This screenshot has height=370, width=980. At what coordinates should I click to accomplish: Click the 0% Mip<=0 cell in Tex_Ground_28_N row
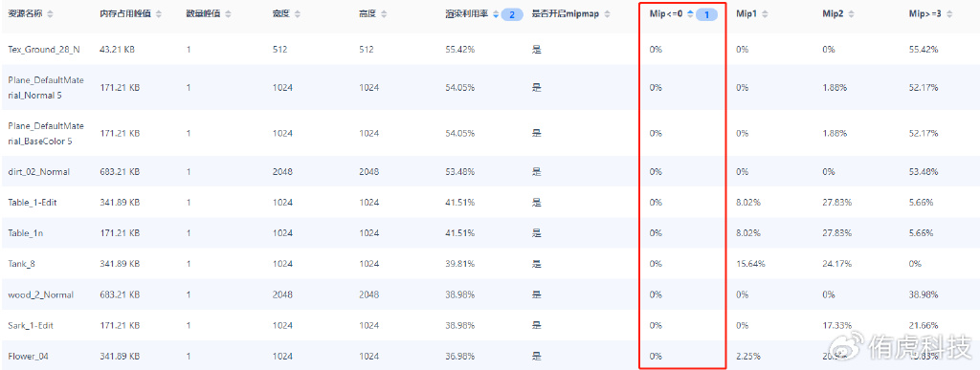point(656,50)
